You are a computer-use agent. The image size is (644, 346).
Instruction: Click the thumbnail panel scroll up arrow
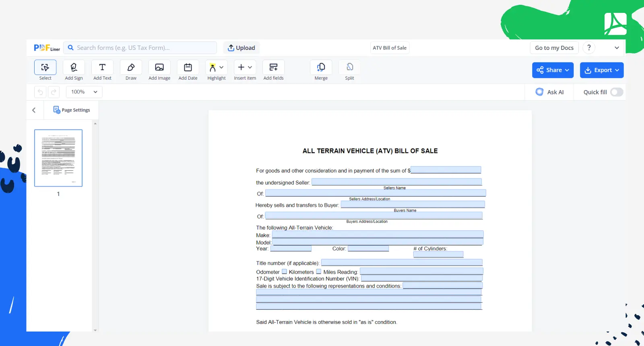coord(95,124)
